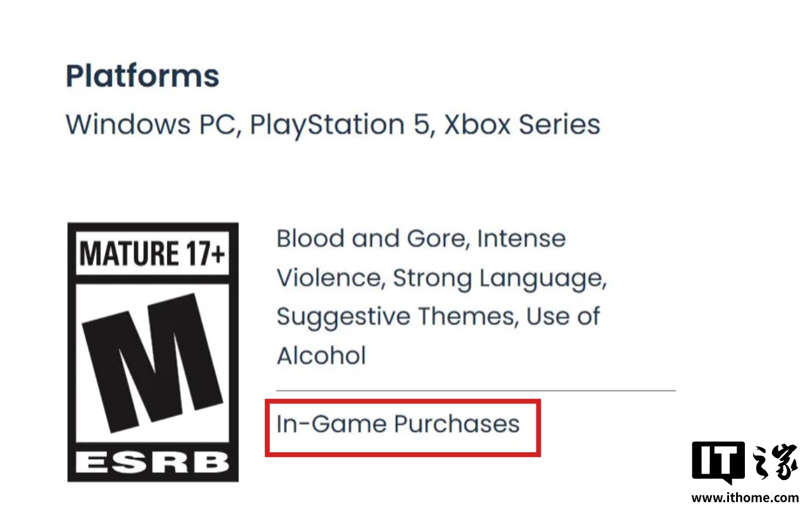This screenshot has height=513, width=812.
Task: Click the ESRB text at badge bottom
Action: click(x=153, y=463)
